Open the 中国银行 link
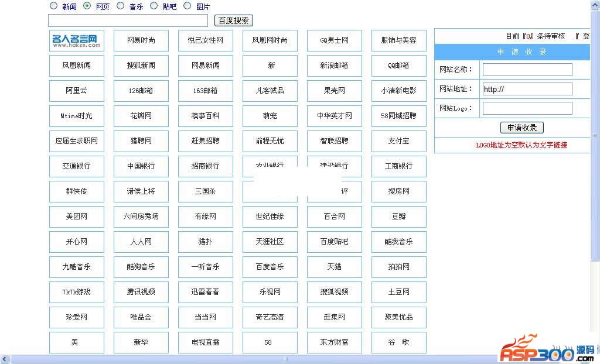The image size is (600, 364). [141, 166]
